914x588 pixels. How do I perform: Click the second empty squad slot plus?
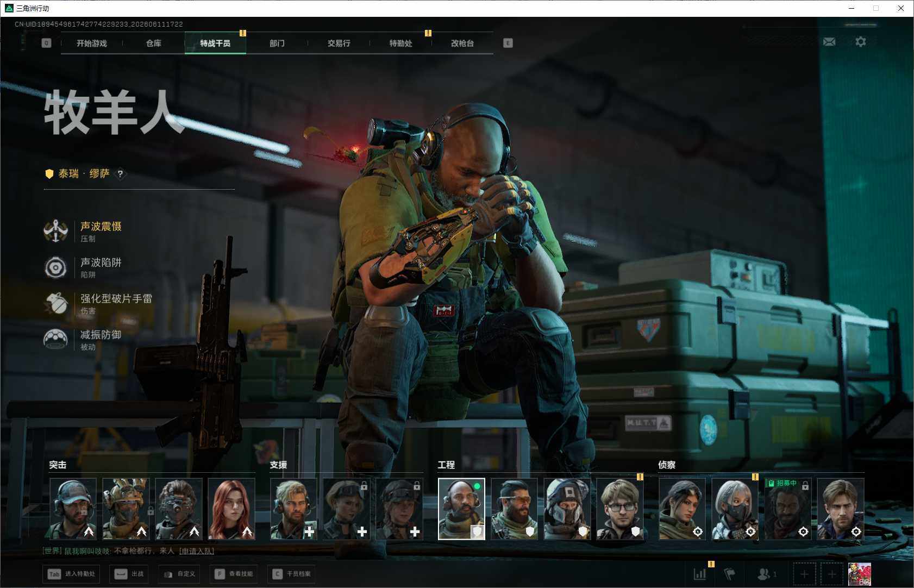coord(832,574)
